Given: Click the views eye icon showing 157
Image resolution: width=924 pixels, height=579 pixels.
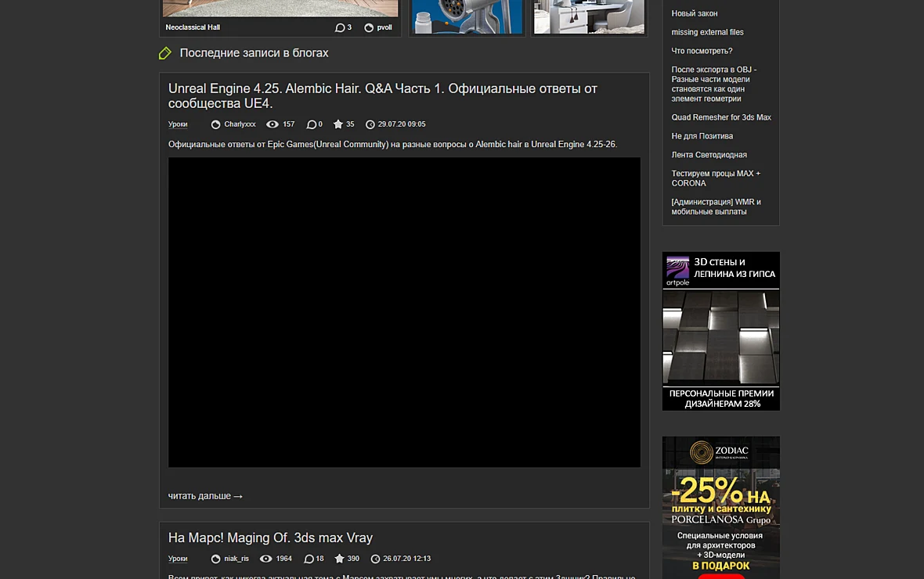Looking at the screenshot, I should [273, 124].
